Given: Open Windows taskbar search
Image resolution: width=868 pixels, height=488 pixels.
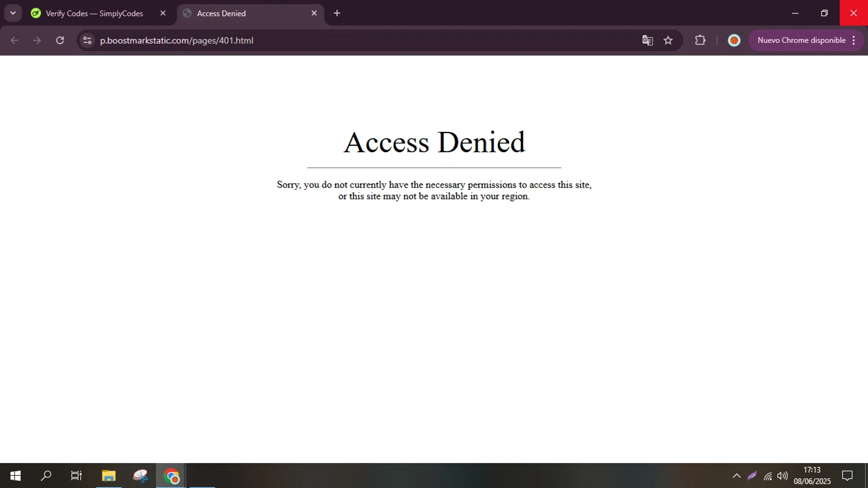Looking at the screenshot, I should coord(46,476).
